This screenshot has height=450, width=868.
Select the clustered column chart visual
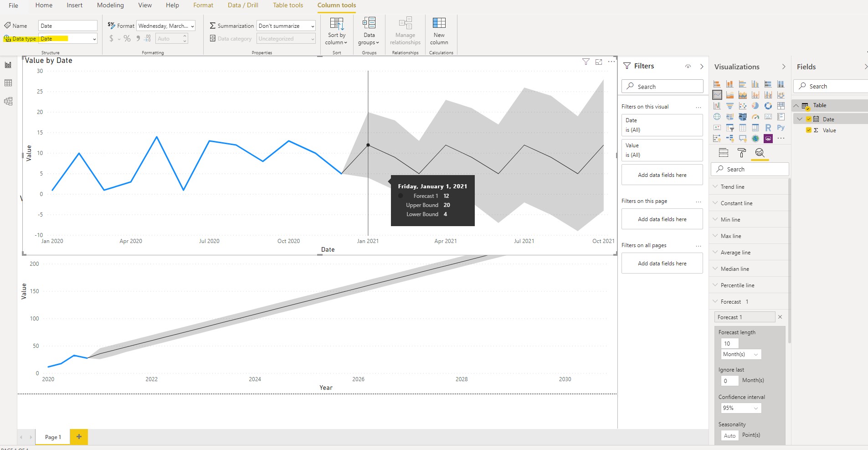pos(755,84)
